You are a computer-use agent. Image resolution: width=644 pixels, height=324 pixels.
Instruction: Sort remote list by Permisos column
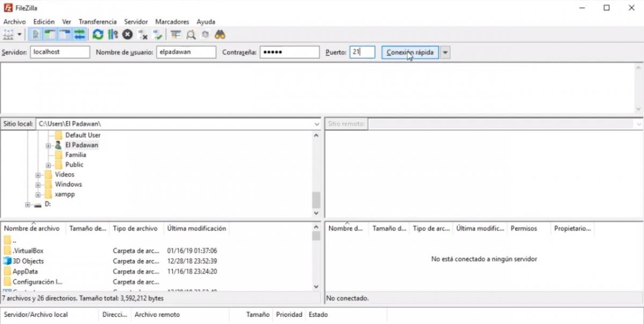pyautogui.click(x=524, y=228)
